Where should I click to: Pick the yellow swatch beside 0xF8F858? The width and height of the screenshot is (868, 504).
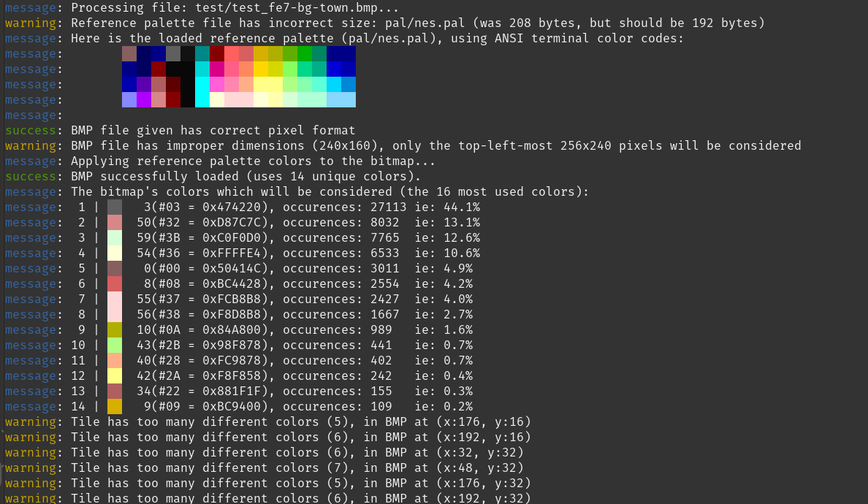(x=115, y=376)
